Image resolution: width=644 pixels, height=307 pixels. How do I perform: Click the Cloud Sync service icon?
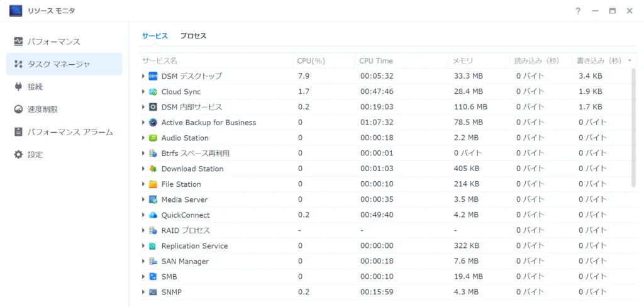153,92
